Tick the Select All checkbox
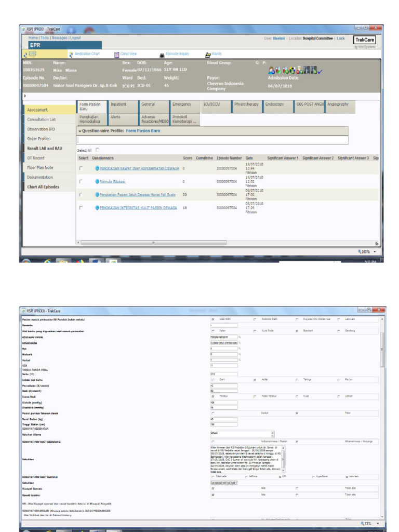The image size is (399, 532). click(97, 150)
